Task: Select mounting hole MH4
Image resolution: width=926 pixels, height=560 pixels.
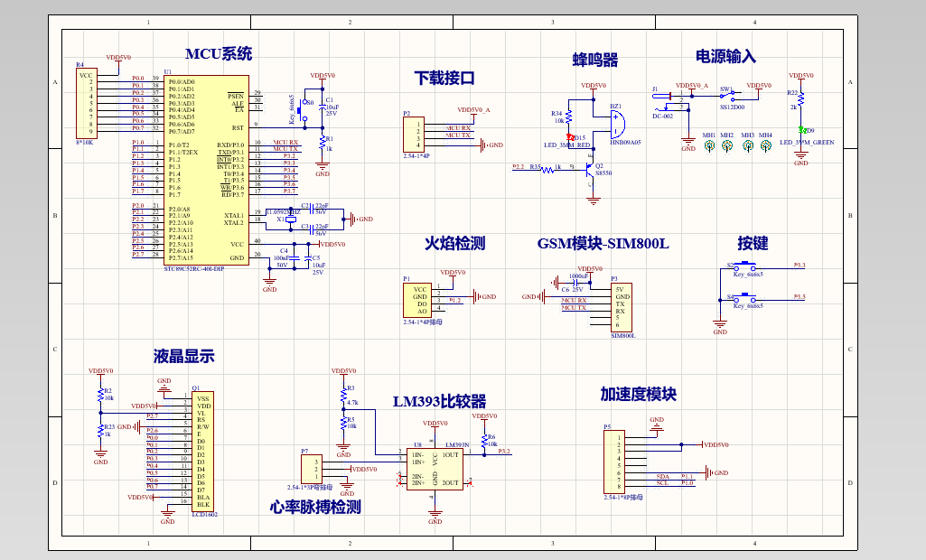Action: 766,145
